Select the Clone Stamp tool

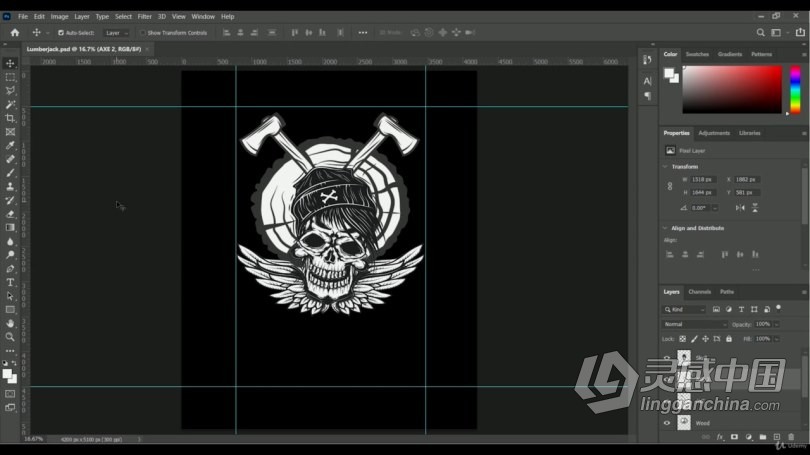(10, 186)
